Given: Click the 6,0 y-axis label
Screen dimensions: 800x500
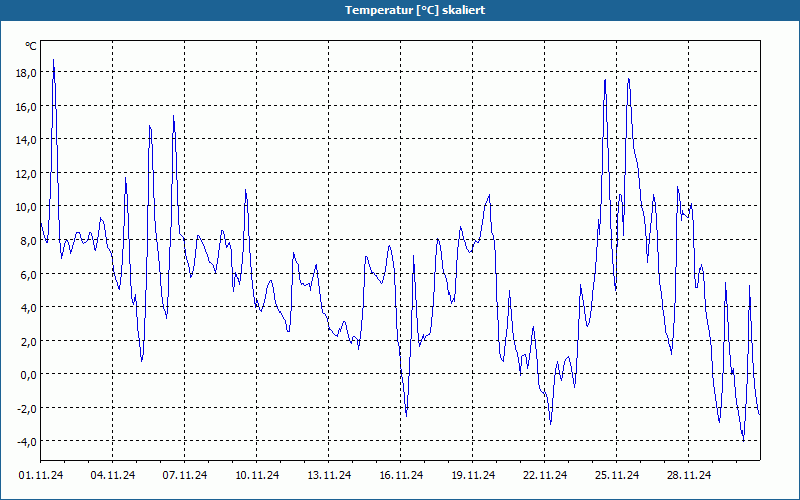Looking at the screenshot, I should (29, 274).
